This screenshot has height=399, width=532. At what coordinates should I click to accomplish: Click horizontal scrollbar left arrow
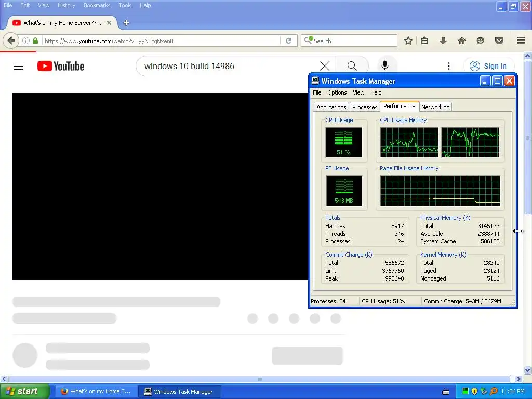tap(4, 379)
